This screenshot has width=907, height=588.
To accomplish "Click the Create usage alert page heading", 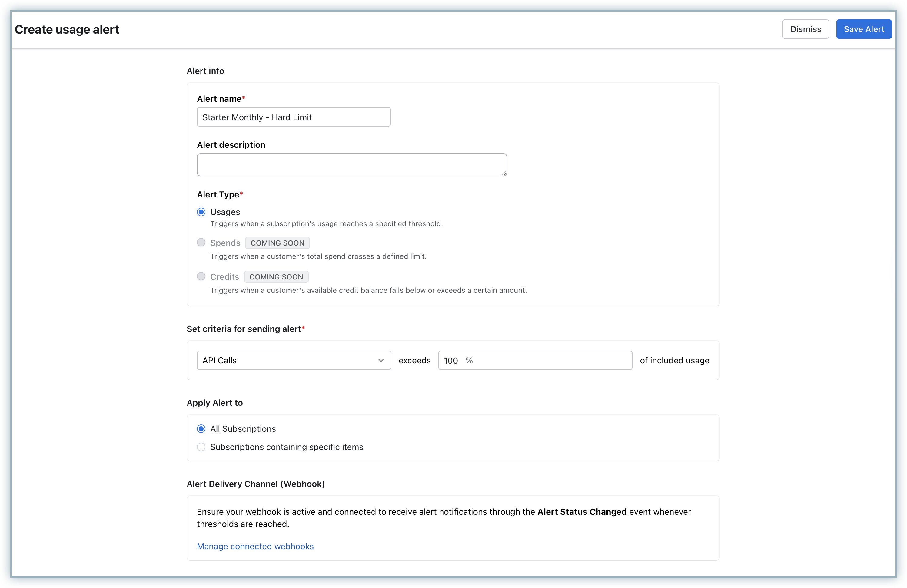I will [x=67, y=29].
